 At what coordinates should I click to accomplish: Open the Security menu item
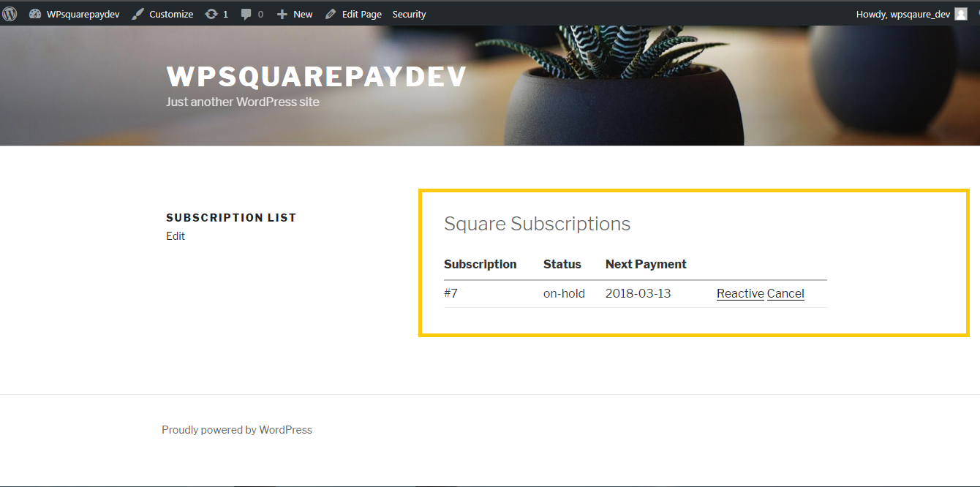pyautogui.click(x=409, y=14)
